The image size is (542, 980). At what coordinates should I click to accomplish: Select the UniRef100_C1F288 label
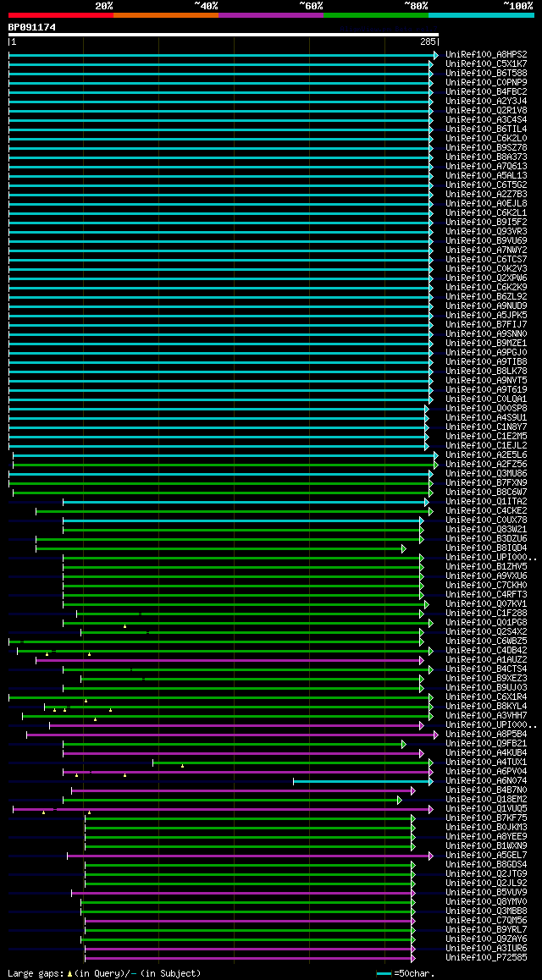pos(486,613)
